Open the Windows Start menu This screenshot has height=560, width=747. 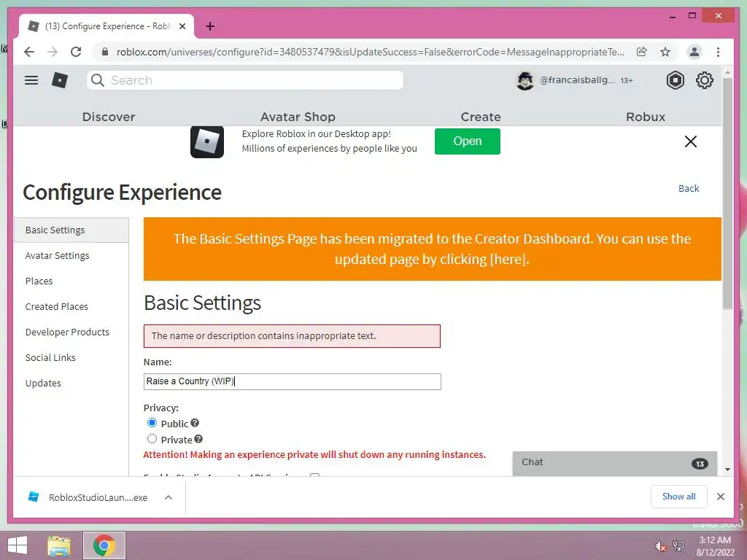18,545
